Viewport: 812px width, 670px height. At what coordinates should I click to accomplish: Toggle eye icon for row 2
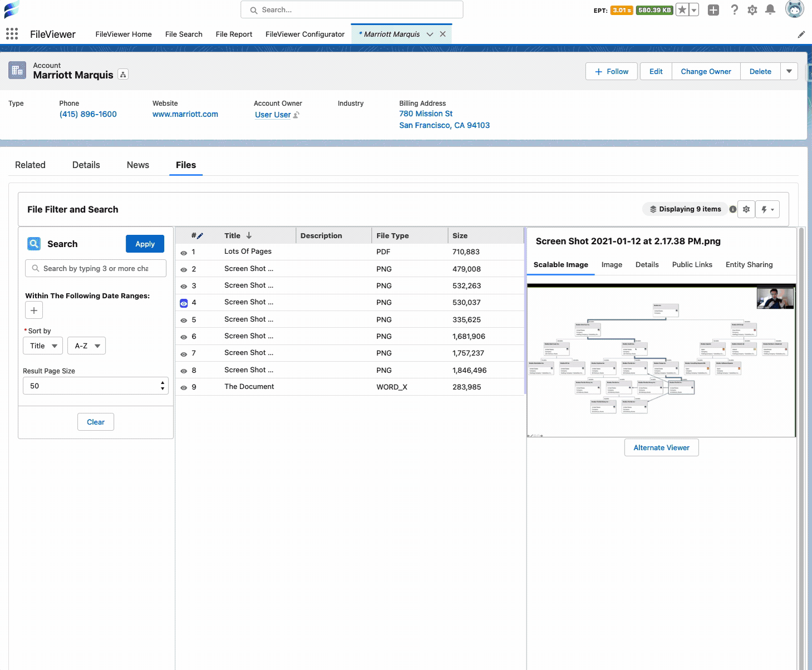(x=184, y=270)
